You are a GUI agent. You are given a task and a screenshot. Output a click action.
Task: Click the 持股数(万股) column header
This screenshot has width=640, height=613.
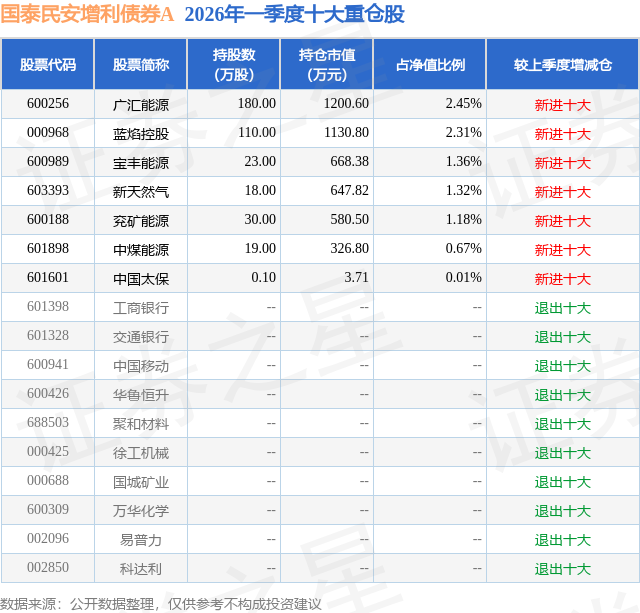click(234, 64)
